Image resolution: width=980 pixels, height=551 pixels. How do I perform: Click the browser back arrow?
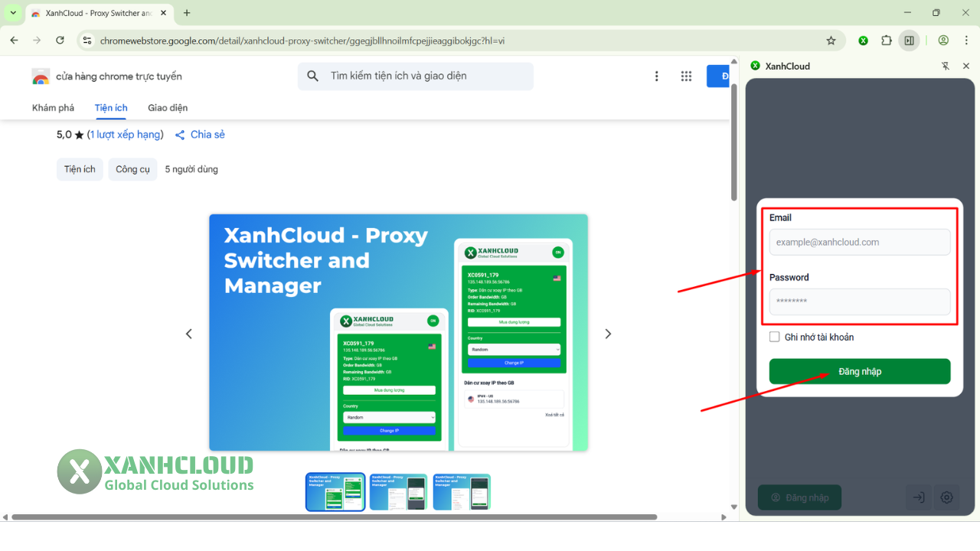coord(14,41)
